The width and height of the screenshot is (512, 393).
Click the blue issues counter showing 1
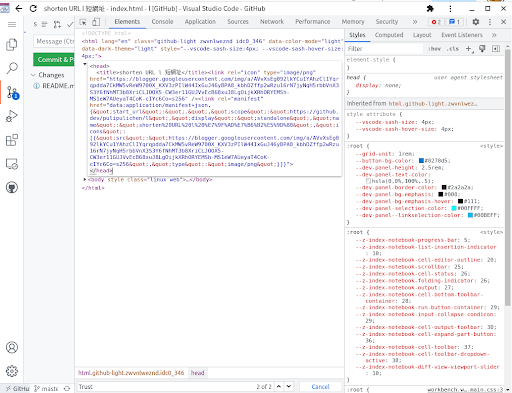454,22
